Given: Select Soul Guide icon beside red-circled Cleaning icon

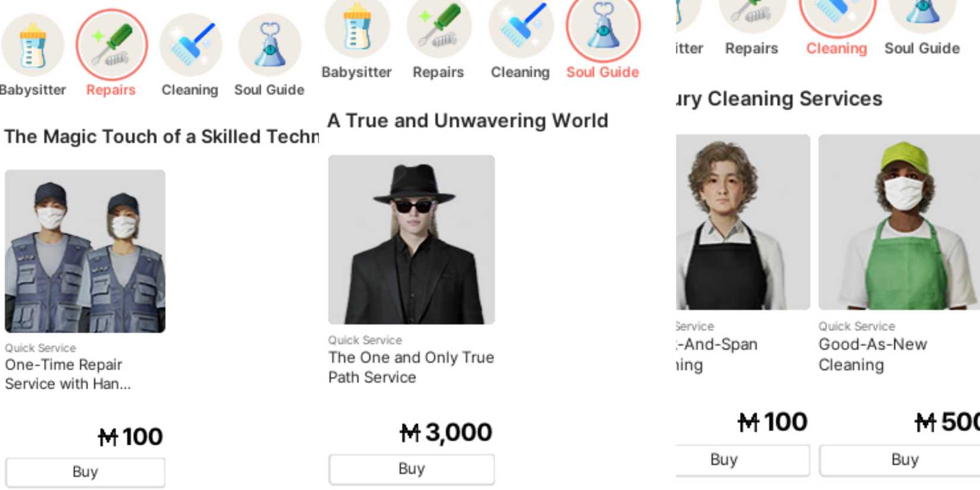Looking at the screenshot, I should coord(922,12).
